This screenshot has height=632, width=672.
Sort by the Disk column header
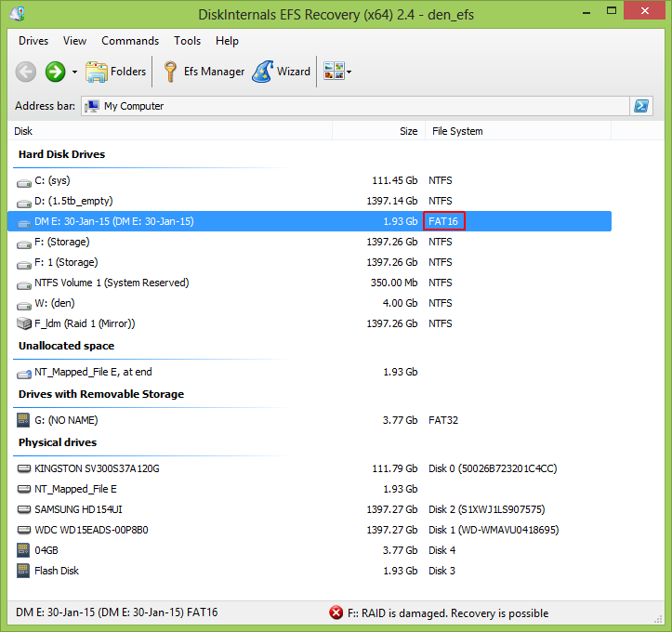click(170, 131)
